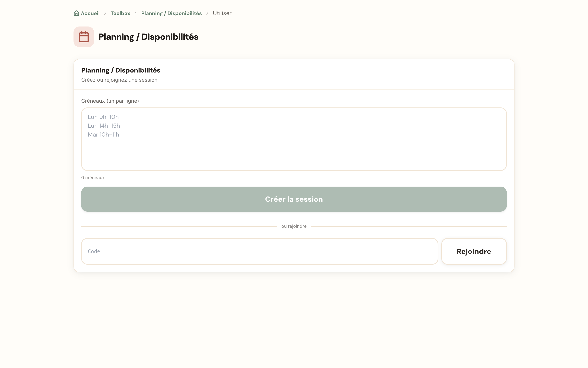Select the Utiliser breadcrumb item
588x368 pixels.
pos(222,13)
